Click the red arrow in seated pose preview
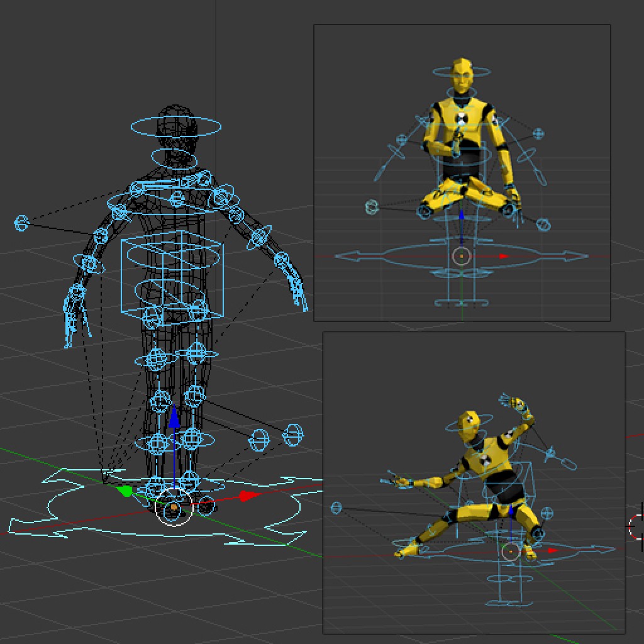 503,257
